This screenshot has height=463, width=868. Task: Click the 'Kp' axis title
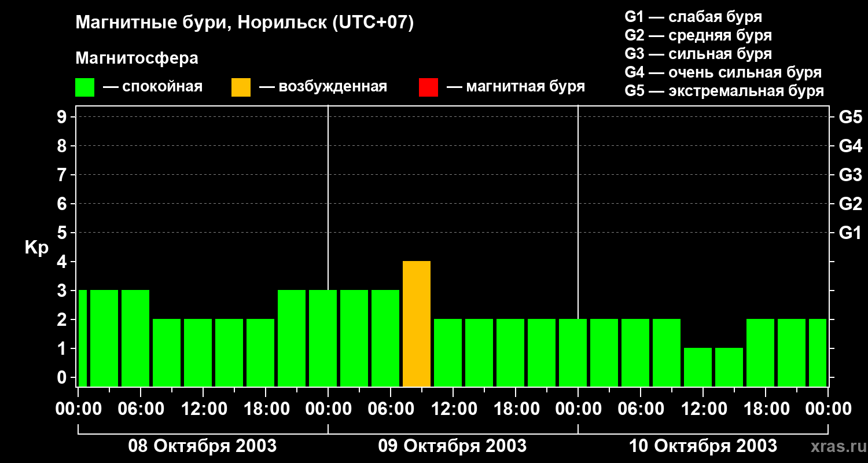click(36, 248)
